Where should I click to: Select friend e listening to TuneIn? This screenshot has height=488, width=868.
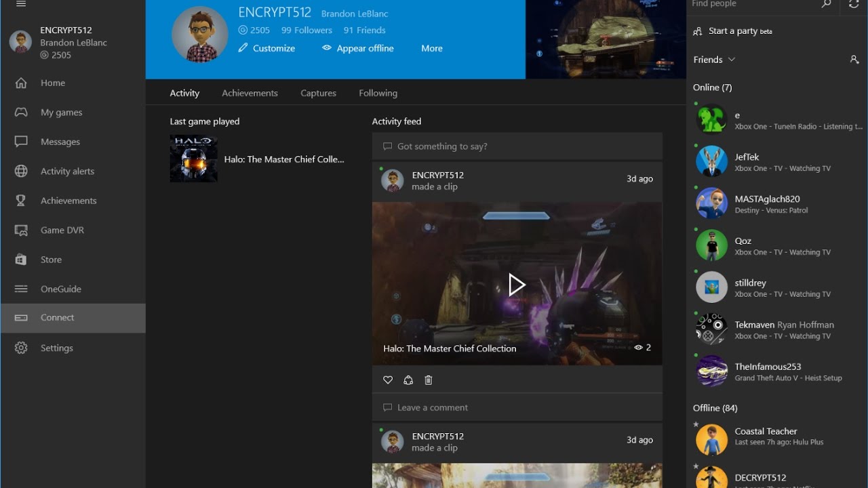tap(777, 119)
